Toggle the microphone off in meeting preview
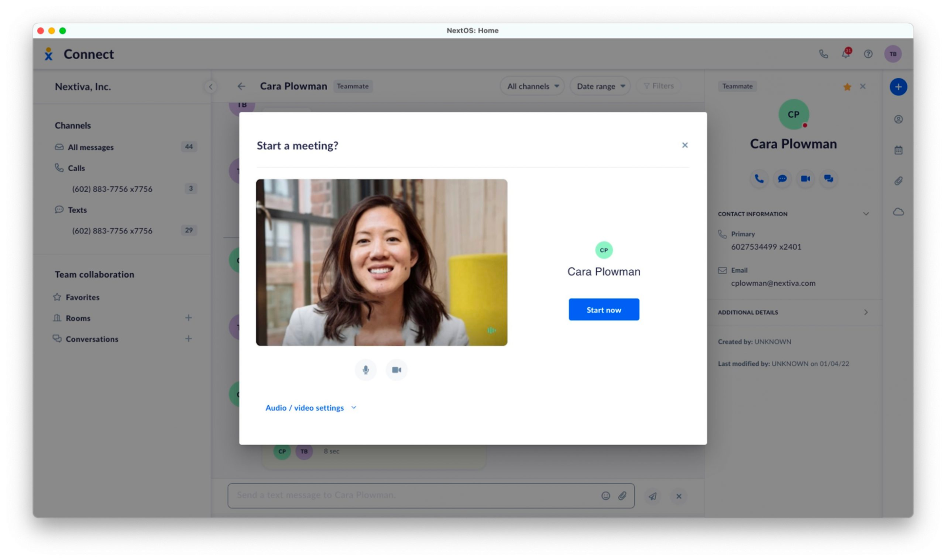Screen dimensions: 945x560 (366, 370)
